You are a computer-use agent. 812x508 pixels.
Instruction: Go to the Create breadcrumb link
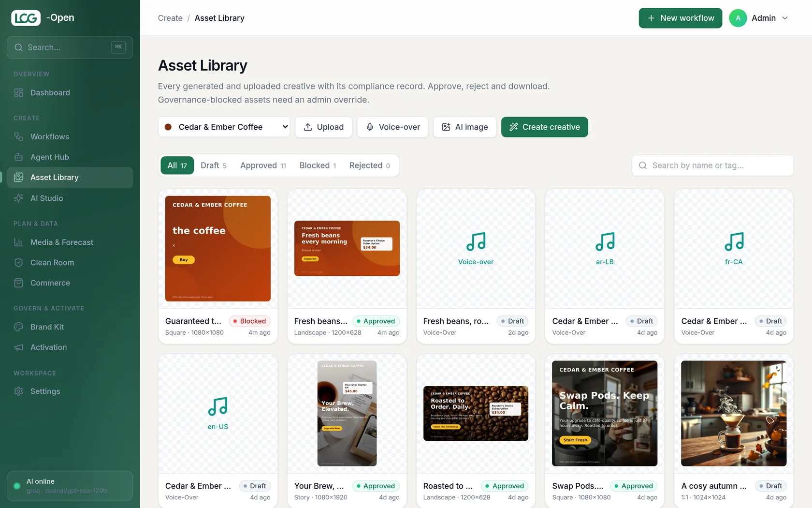[170, 18]
